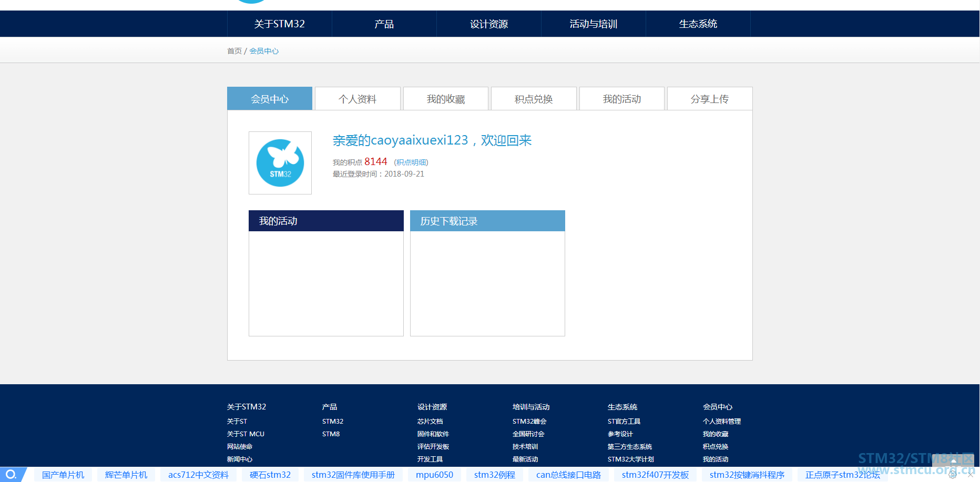Image resolution: width=980 pixels, height=482 pixels.
Task: Click the 我的活动 panel header
Action: click(326, 221)
